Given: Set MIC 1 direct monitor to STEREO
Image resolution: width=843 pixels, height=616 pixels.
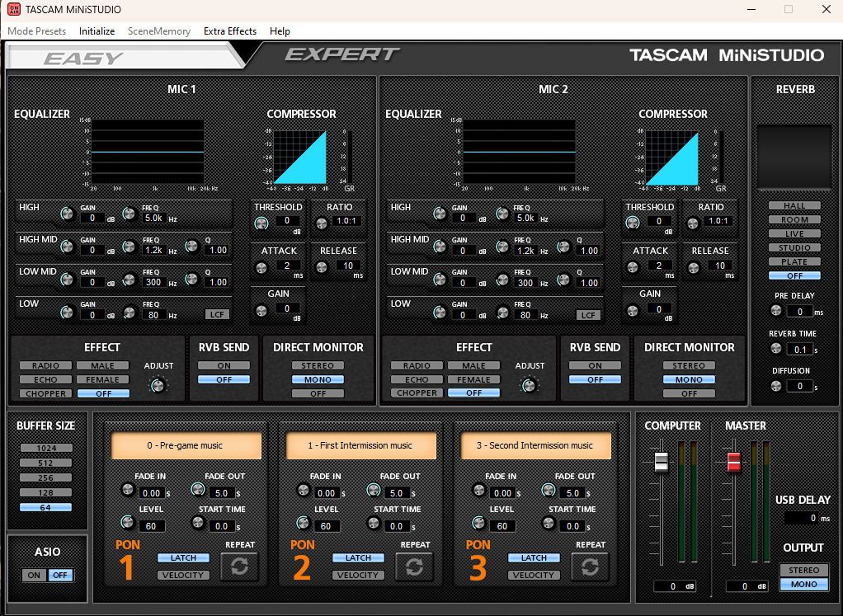Looking at the screenshot, I should click(x=318, y=365).
